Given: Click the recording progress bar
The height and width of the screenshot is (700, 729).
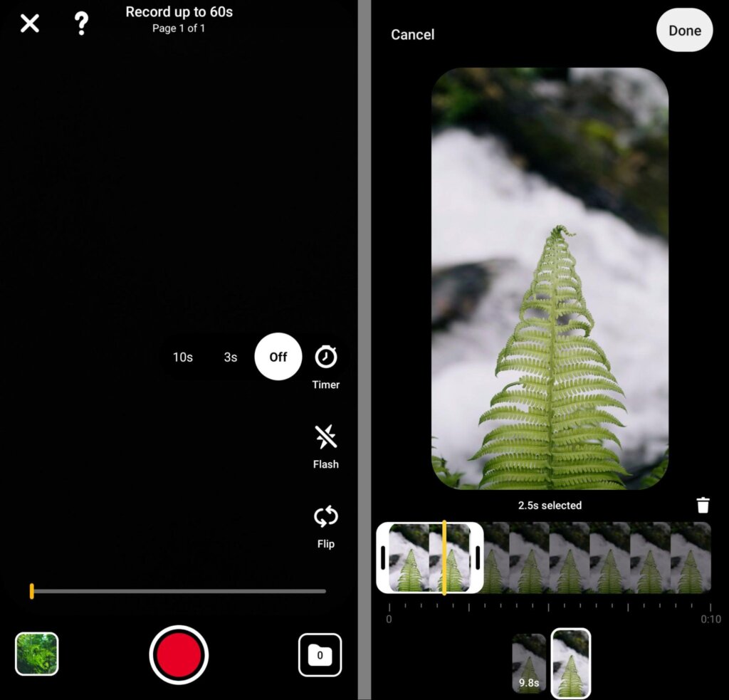Looking at the screenshot, I should [x=178, y=591].
